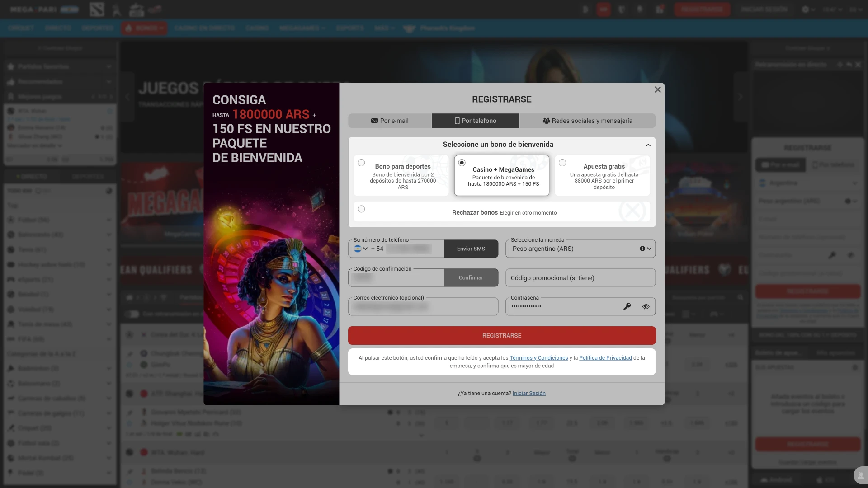Click the Iniciar Sesión link

[x=528, y=393]
